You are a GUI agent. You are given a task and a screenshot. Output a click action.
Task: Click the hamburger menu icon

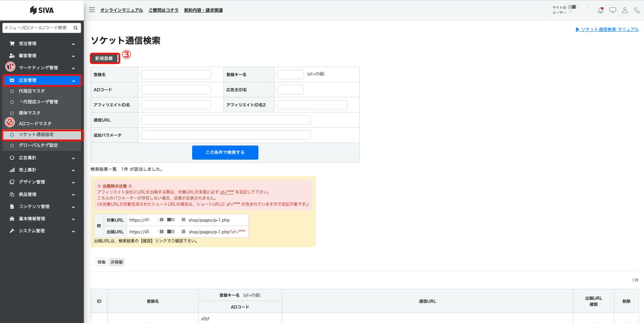click(91, 9)
